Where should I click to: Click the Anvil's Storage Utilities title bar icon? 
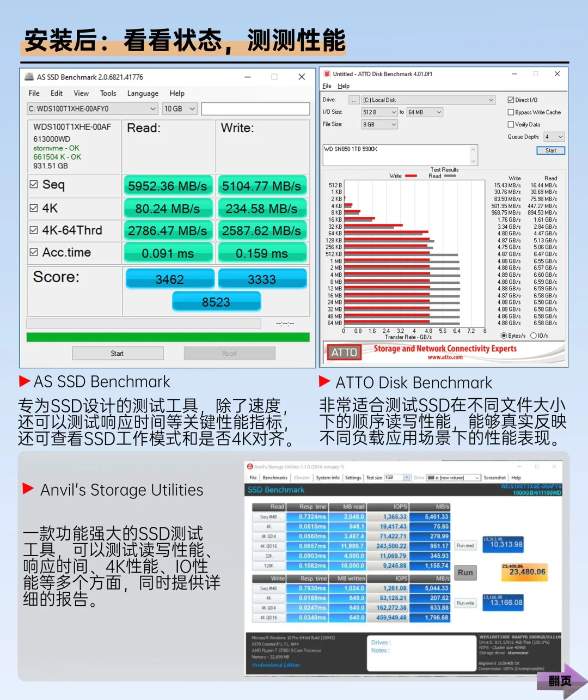(250, 467)
